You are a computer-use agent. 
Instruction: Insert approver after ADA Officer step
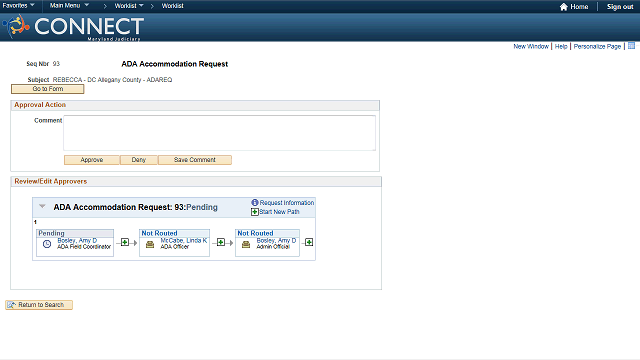click(221, 242)
